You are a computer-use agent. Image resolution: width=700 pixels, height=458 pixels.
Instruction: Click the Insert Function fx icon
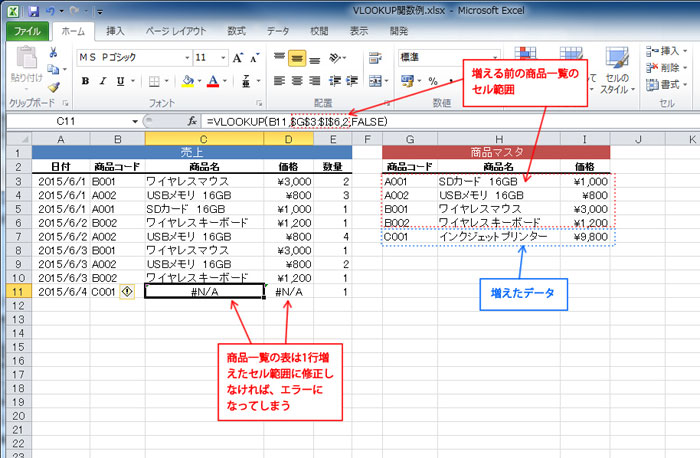coord(193,120)
